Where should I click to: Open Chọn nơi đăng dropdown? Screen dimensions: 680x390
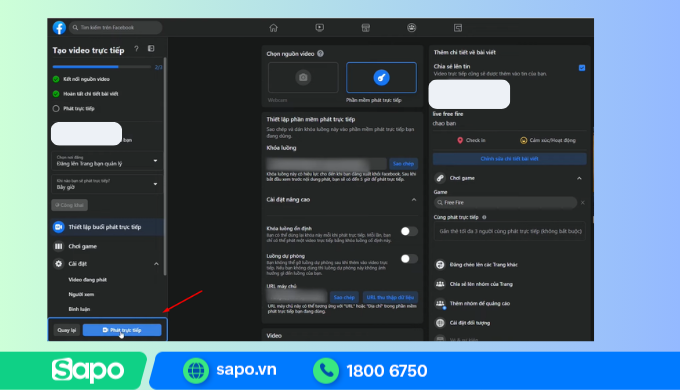pyautogui.click(x=107, y=161)
